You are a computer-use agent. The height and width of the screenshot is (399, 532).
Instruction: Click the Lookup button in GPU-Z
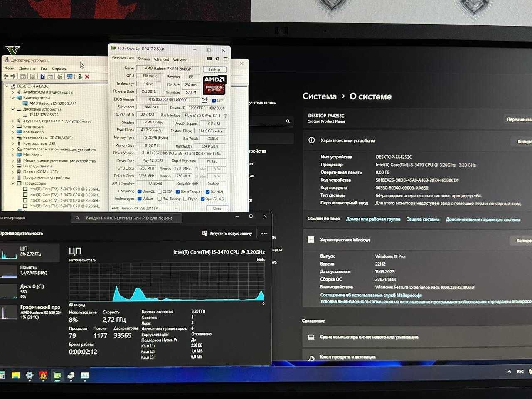click(x=214, y=70)
